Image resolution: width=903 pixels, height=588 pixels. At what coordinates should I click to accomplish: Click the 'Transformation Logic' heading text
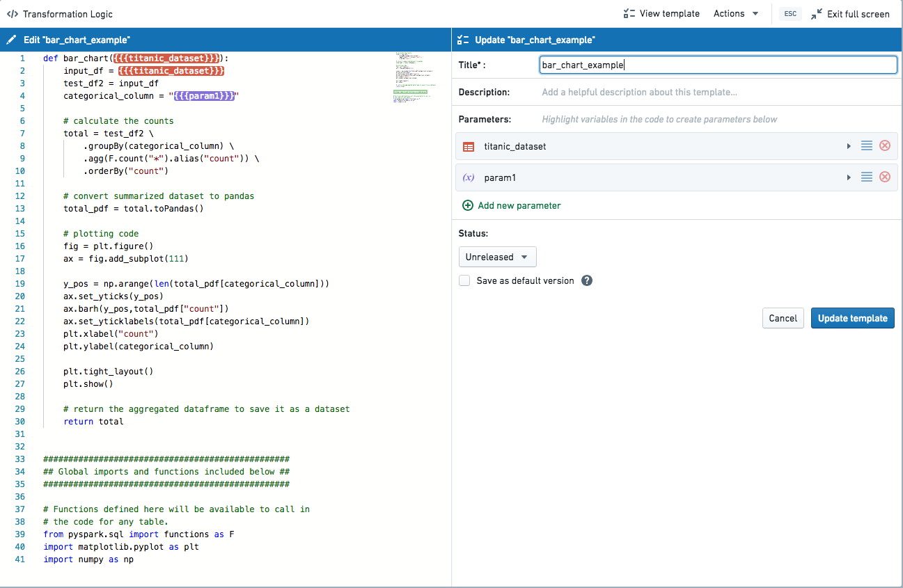click(x=68, y=14)
